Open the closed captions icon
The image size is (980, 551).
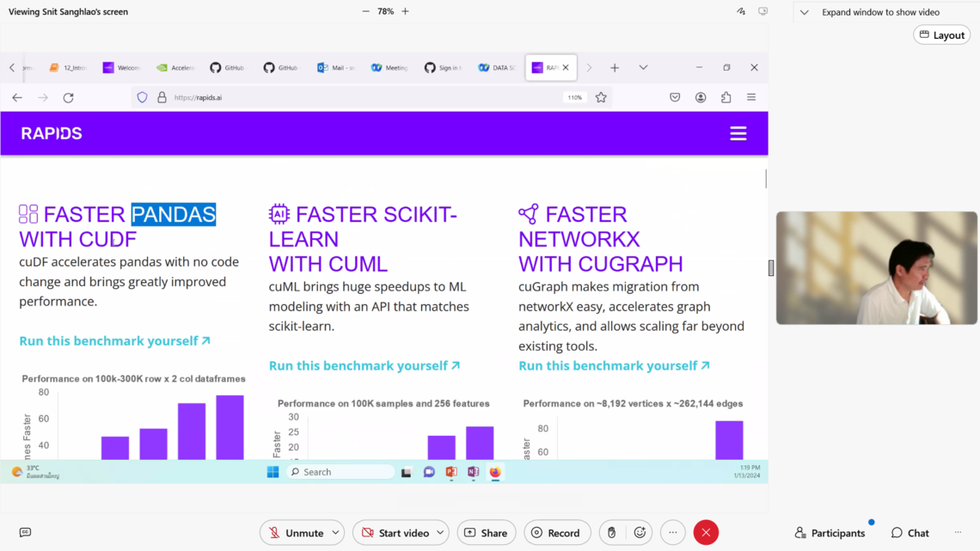25,533
